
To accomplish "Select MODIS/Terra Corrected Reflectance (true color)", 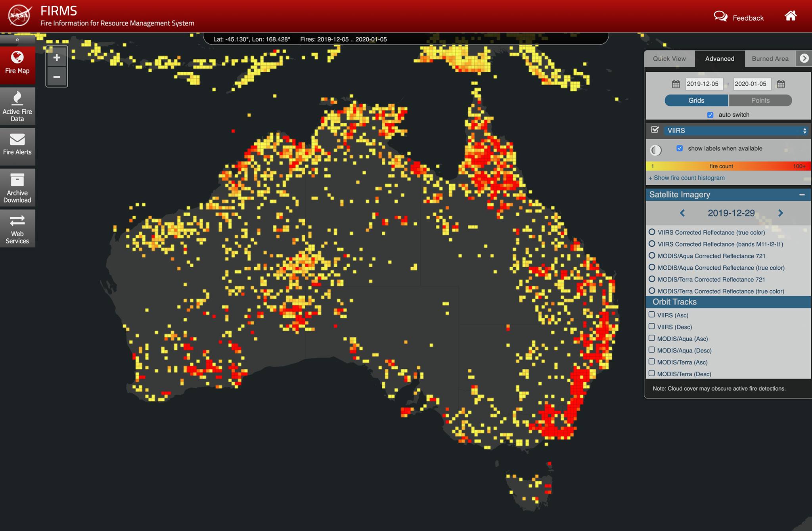I will coord(652,291).
